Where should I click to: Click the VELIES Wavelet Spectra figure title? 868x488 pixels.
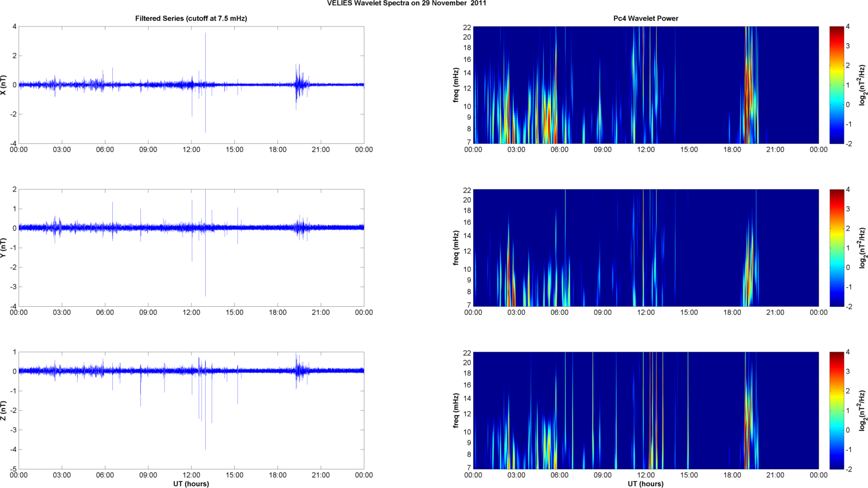coord(406,3)
